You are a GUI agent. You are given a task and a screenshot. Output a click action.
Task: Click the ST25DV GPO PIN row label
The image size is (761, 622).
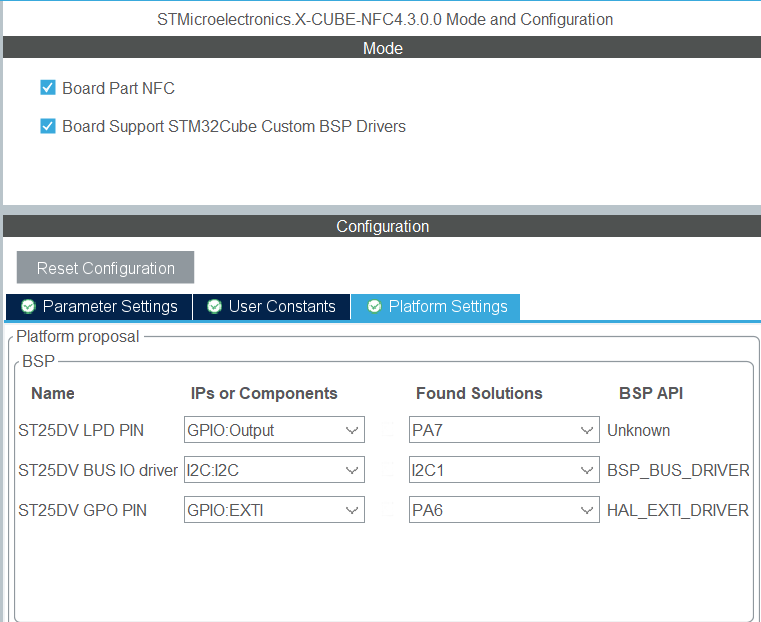coord(83,510)
